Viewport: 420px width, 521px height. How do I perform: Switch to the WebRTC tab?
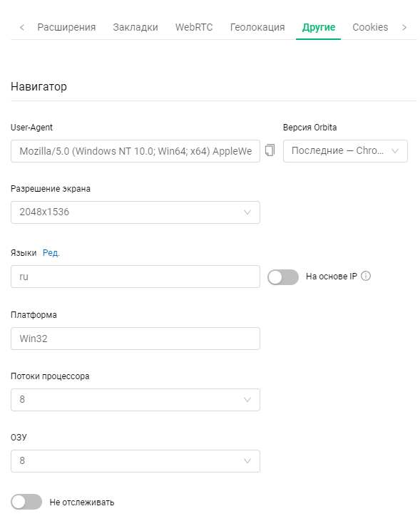pos(194,27)
